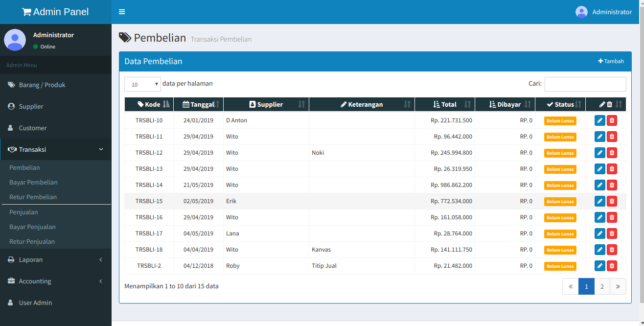The image size is (644, 326).
Task: Open Supplier sidebar menu item
Action: (x=56, y=106)
